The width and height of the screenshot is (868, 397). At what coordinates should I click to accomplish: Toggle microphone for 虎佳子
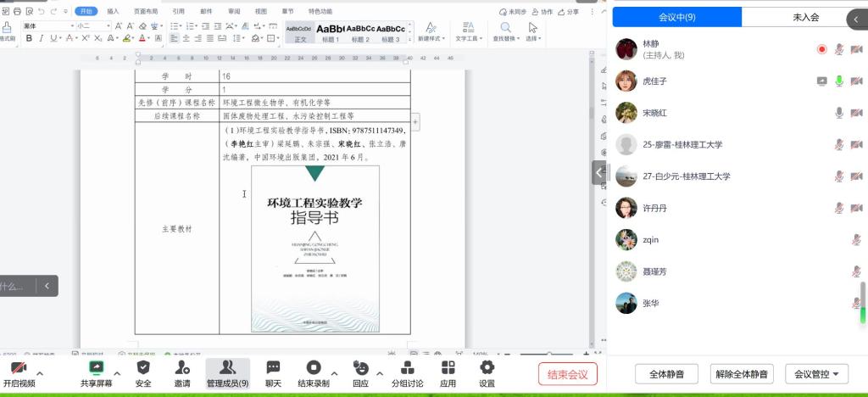pyautogui.click(x=839, y=81)
